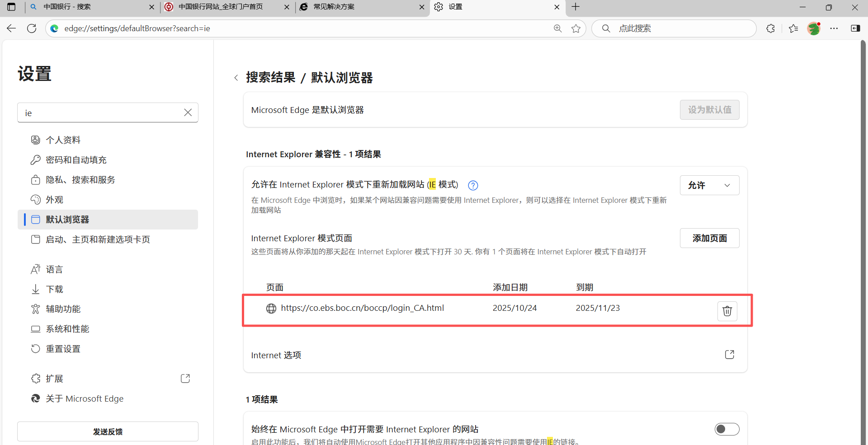Close the 常见解决方案 tab

coord(422,7)
